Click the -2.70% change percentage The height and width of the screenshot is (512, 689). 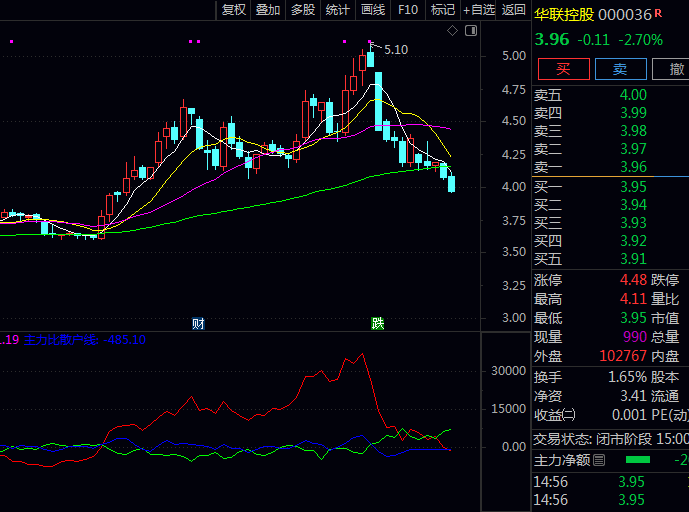(641, 40)
